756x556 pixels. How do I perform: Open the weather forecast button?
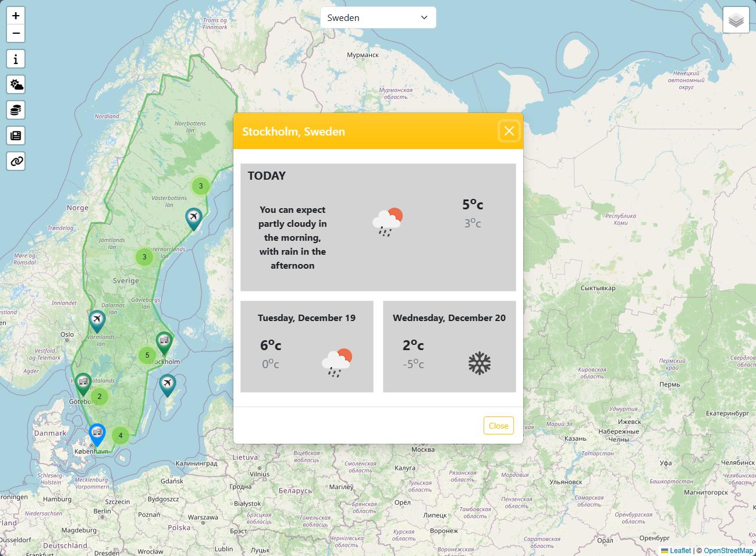(x=16, y=84)
